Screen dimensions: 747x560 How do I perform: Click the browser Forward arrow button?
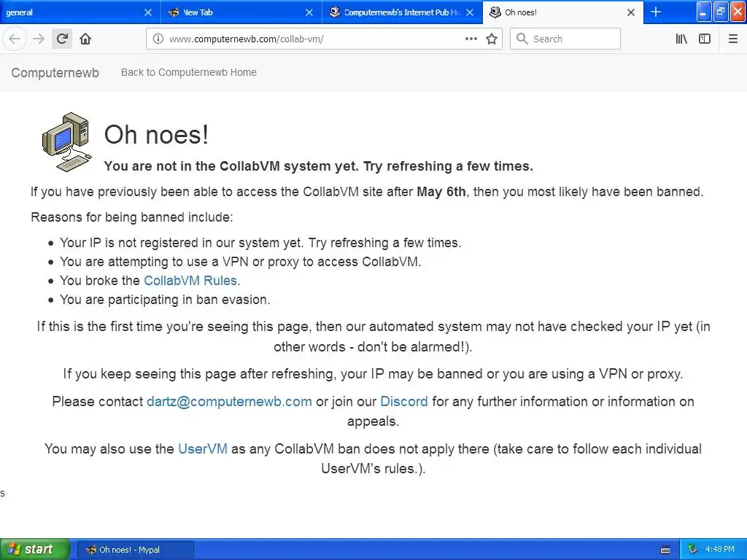coord(39,39)
